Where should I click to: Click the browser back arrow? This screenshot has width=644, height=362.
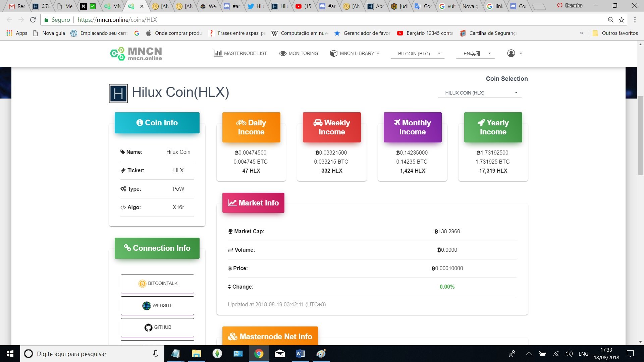(x=9, y=20)
